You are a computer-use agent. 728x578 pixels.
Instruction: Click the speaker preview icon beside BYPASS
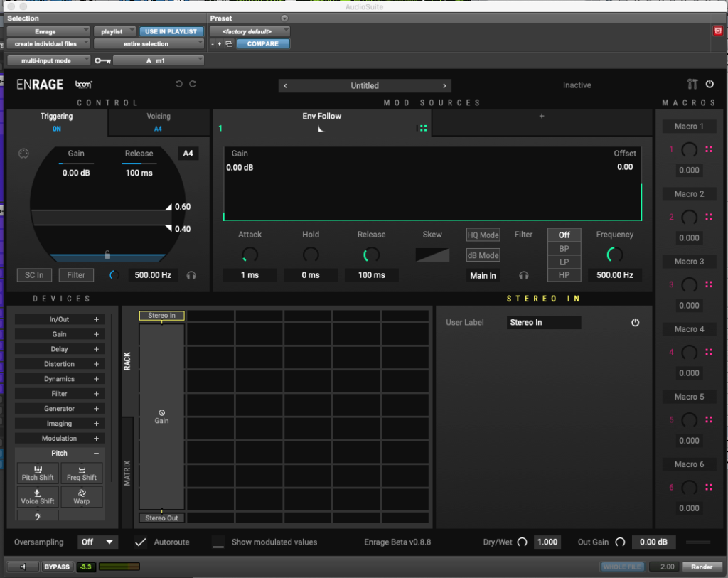point(23,567)
